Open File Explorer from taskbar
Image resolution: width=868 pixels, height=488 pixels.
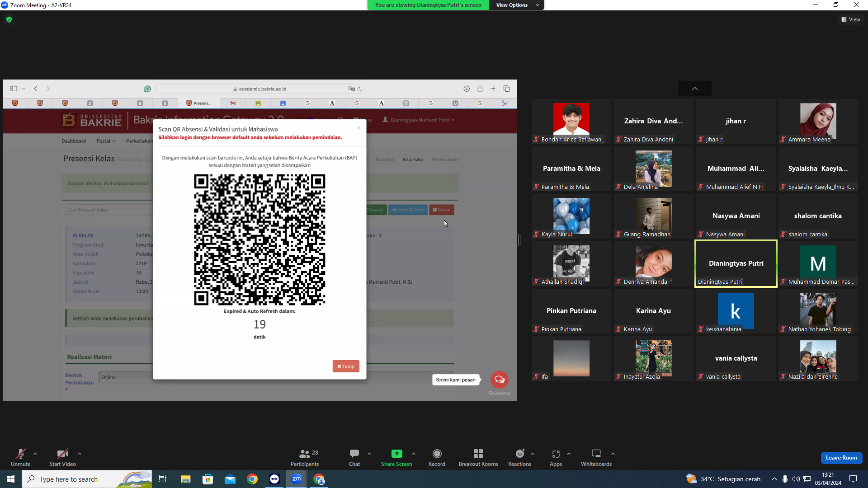tap(185, 479)
